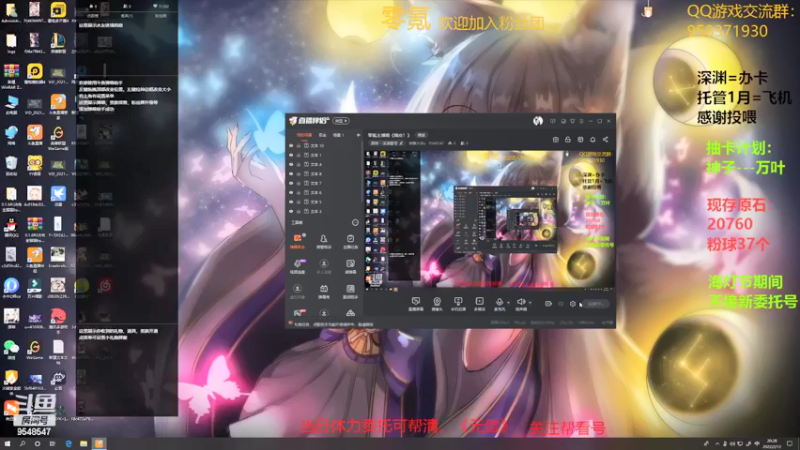This screenshot has height=450, width=800.
Task: Open the purple-badged tool in the toolbox's second row
Action: 297,266
